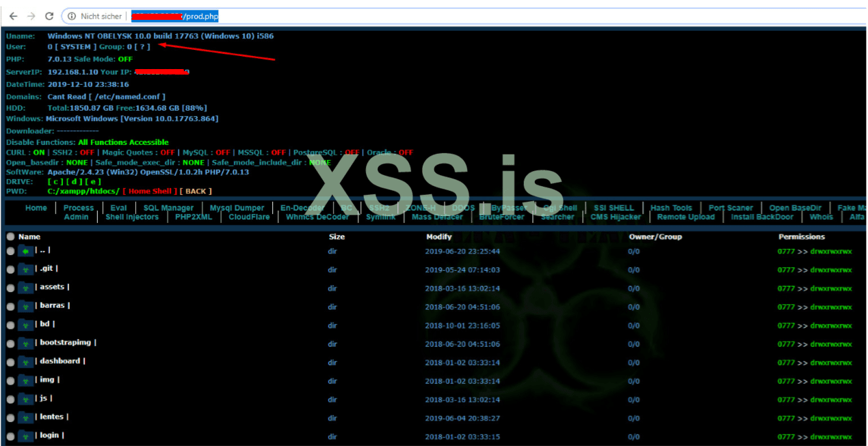Go back with the browser back arrow

pyautogui.click(x=13, y=16)
